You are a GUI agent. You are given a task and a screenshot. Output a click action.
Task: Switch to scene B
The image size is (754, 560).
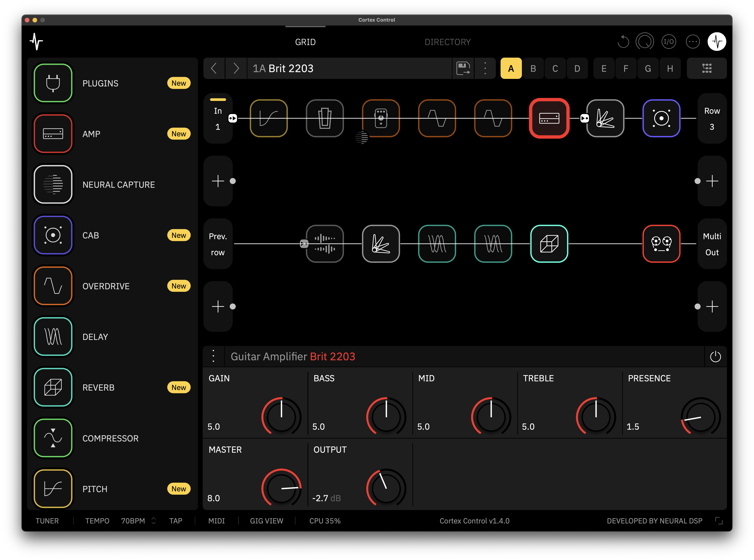(x=533, y=68)
